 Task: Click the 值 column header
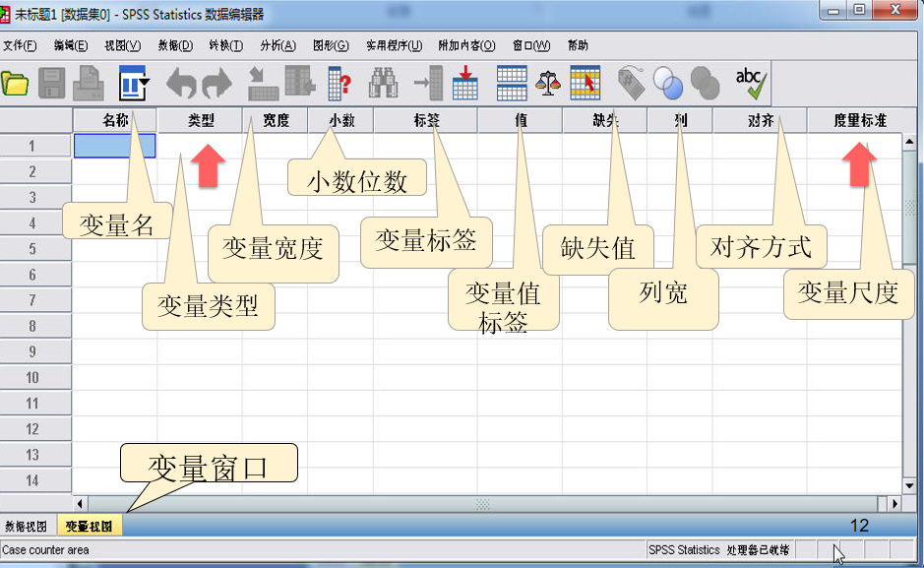tap(521, 121)
